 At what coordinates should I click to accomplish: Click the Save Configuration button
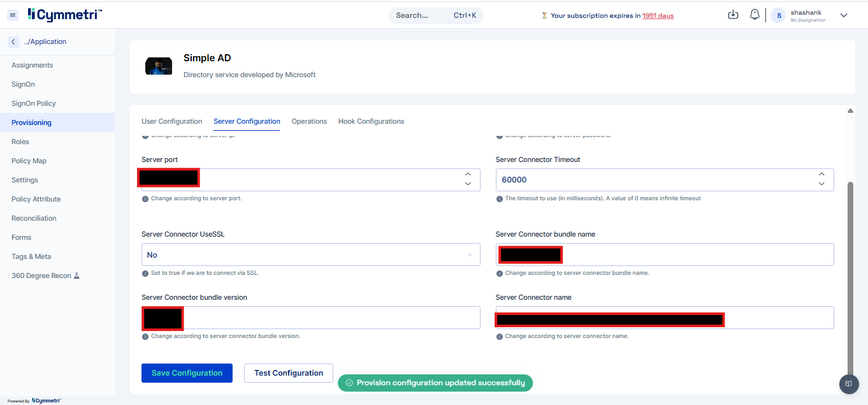coord(187,373)
